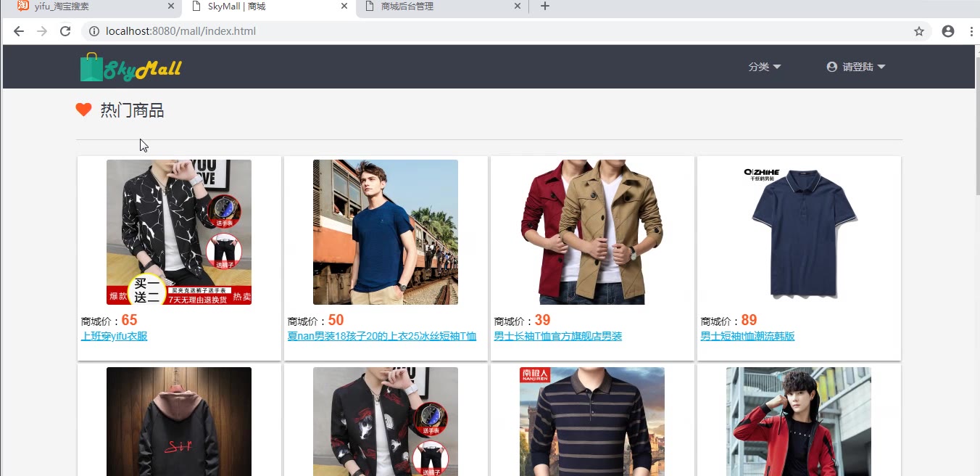Switch to the 商城后台管理 tab
Screen dimensions: 980x476
pyautogui.click(x=442, y=7)
